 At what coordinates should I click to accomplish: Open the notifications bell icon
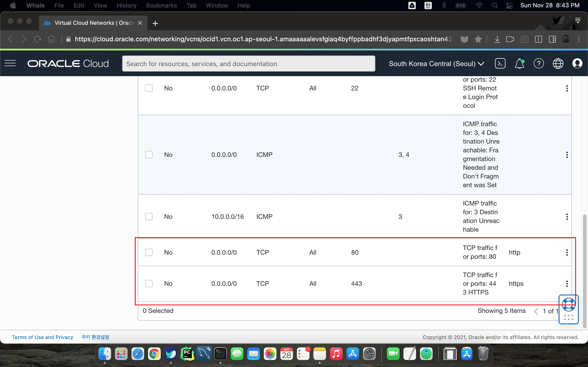[519, 64]
